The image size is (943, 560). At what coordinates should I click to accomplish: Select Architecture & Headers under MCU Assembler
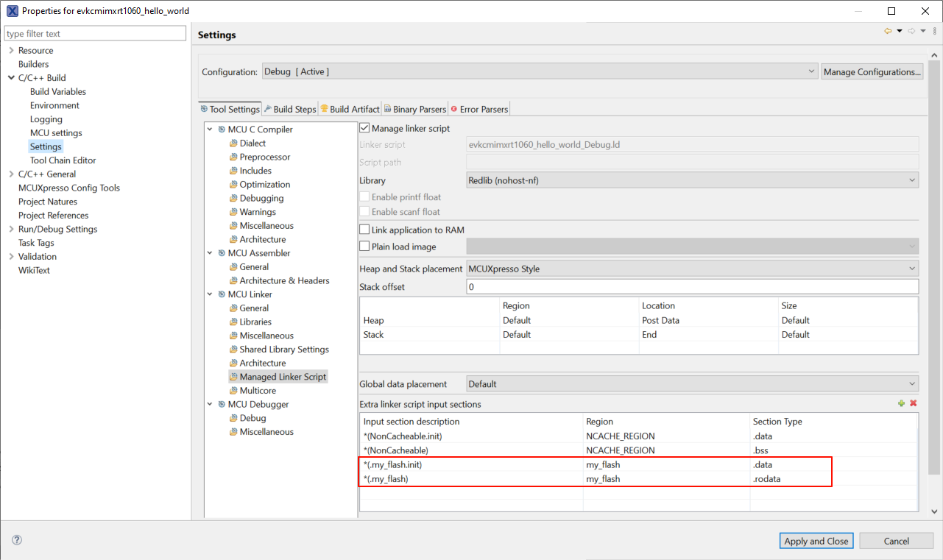coord(284,280)
